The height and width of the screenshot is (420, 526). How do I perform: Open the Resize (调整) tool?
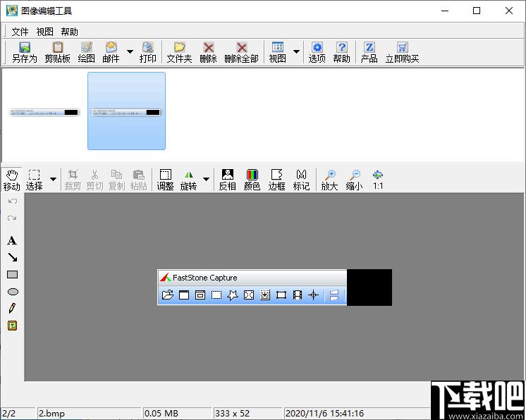point(165,180)
